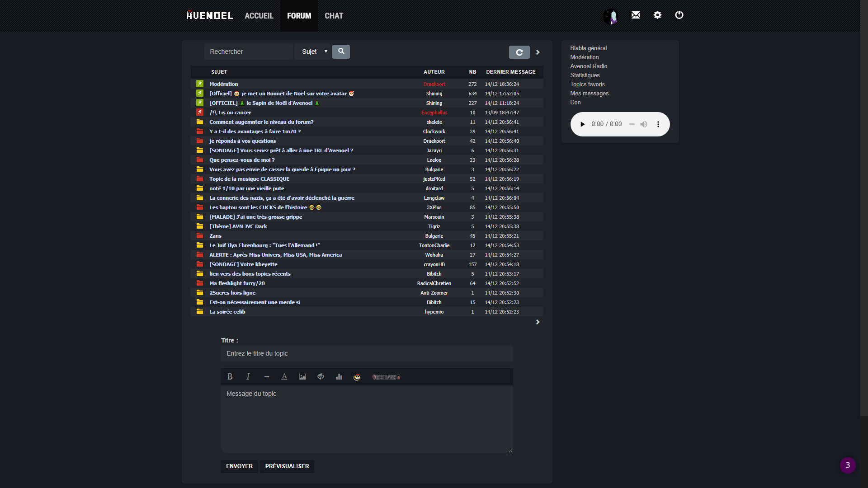868x488 pixels.
Task: Click the spoiler (hidden eye) icon
Action: (x=321, y=376)
